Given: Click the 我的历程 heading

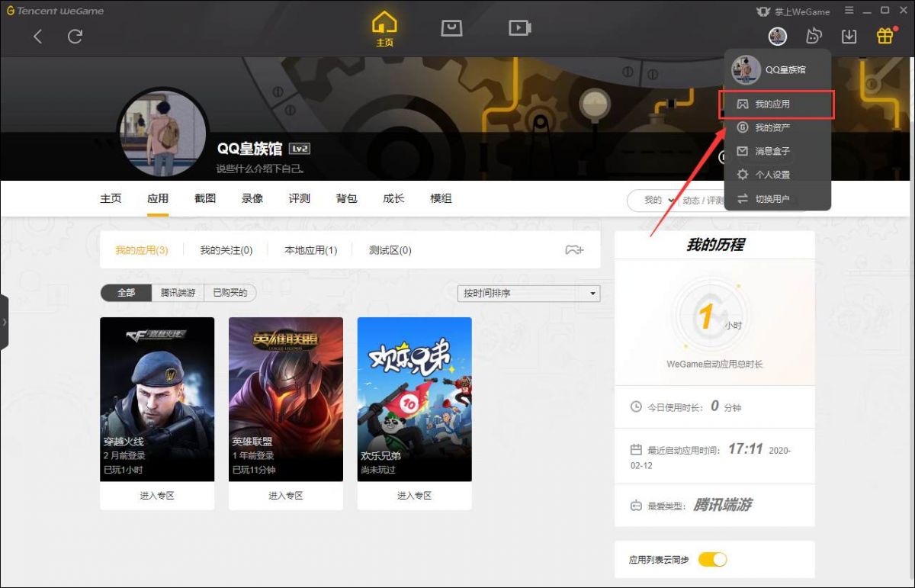Looking at the screenshot, I should 715,245.
